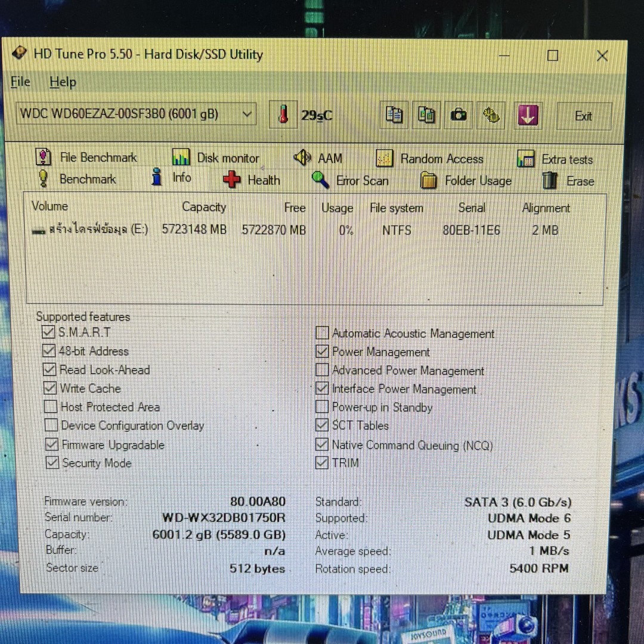Image resolution: width=644 pixels, height=644 pixels.
Task: Open the Error Scan tab
Action: (351, 180)
